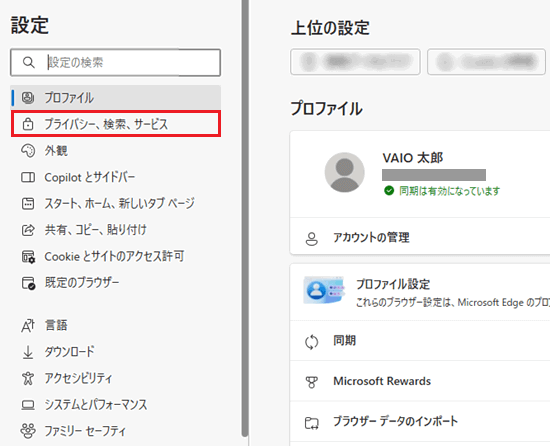Click 同期は有効になっています status text

450,191
